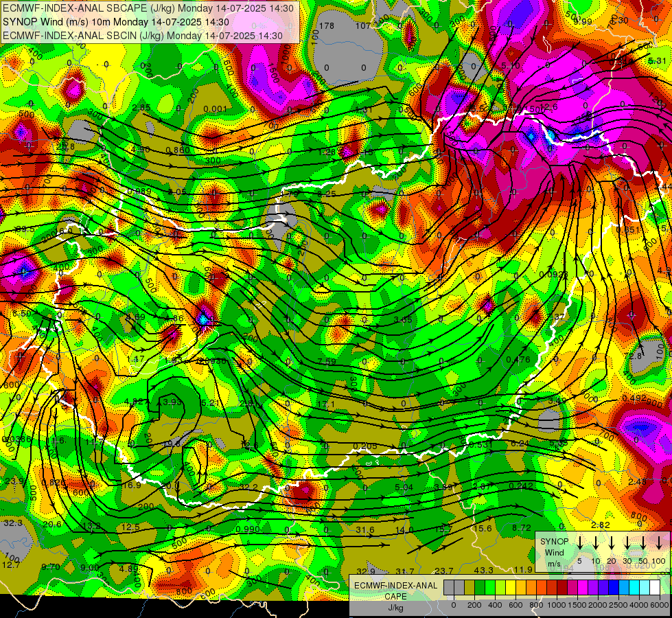Click the J/kg unit label in the legend
672x618 pixels.
(x=395, y=608)
